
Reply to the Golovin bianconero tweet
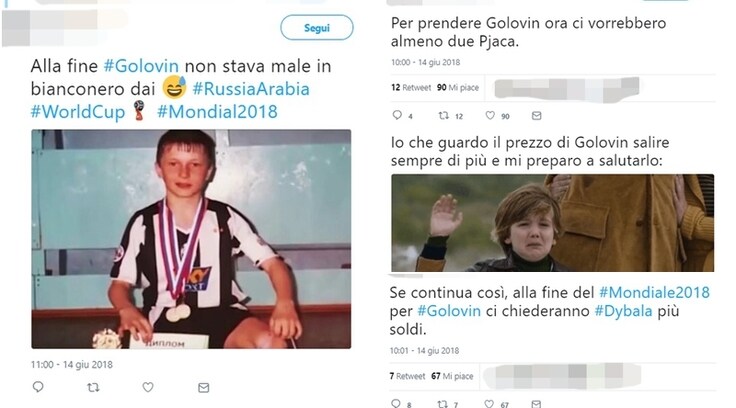(38, 387)
